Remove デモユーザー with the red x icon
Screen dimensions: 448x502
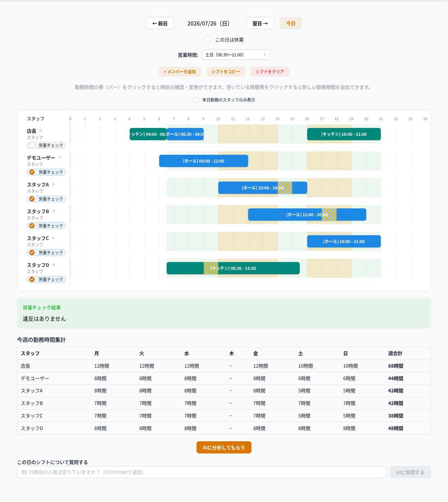point(60,157)
